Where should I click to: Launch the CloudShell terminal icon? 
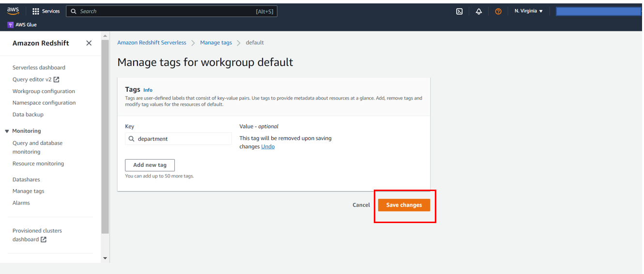pos(460,11)
